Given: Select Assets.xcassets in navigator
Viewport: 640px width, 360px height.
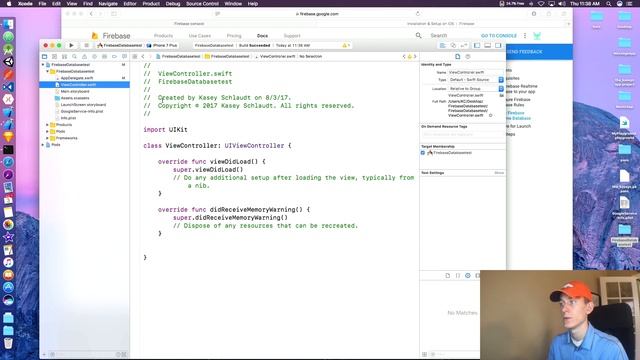Looking at the screenshot, I should click(75, 98).
